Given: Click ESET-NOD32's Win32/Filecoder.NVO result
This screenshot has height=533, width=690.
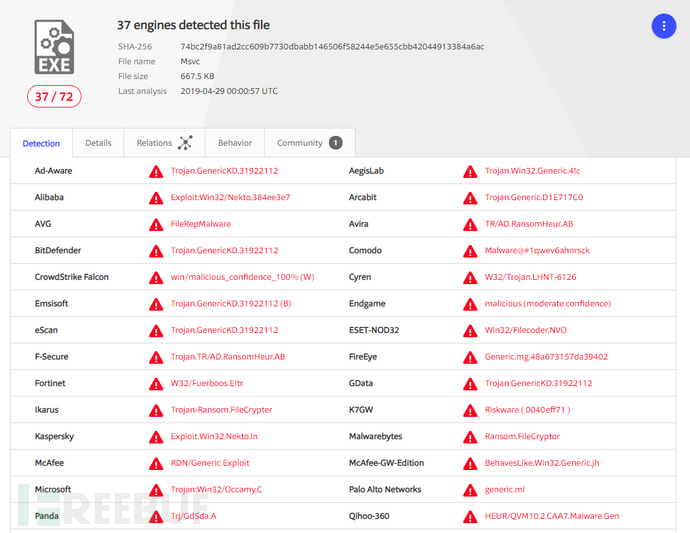Looking at the screenshot, I should point(526,330).
